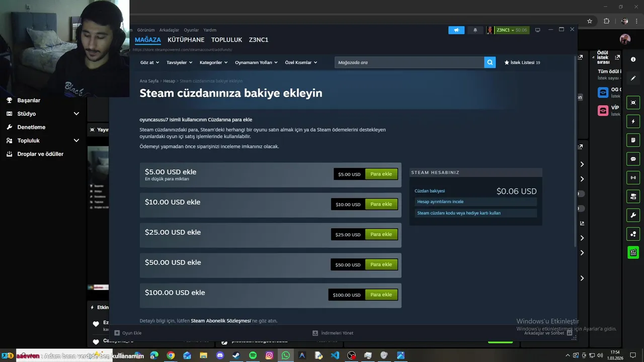Click the pencil edit icon in Twitch sidebar
644x362 pixels.
pyautogui.click(x=633, y=78)
